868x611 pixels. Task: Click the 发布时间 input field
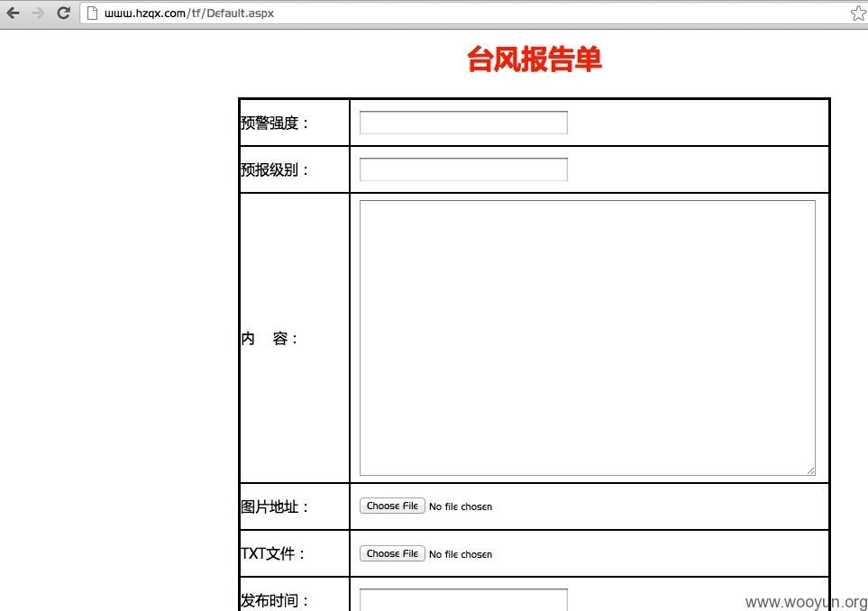pos(463,600)
